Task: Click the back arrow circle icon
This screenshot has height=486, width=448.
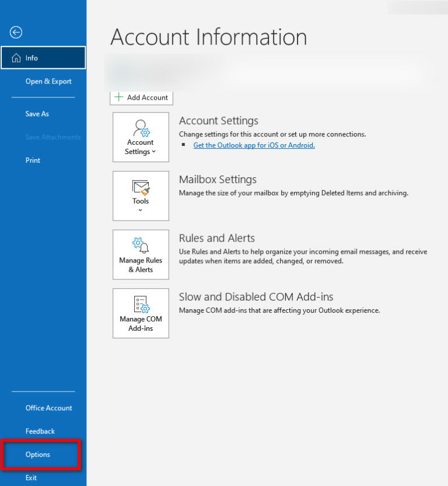Action: [x=16, y=32]
